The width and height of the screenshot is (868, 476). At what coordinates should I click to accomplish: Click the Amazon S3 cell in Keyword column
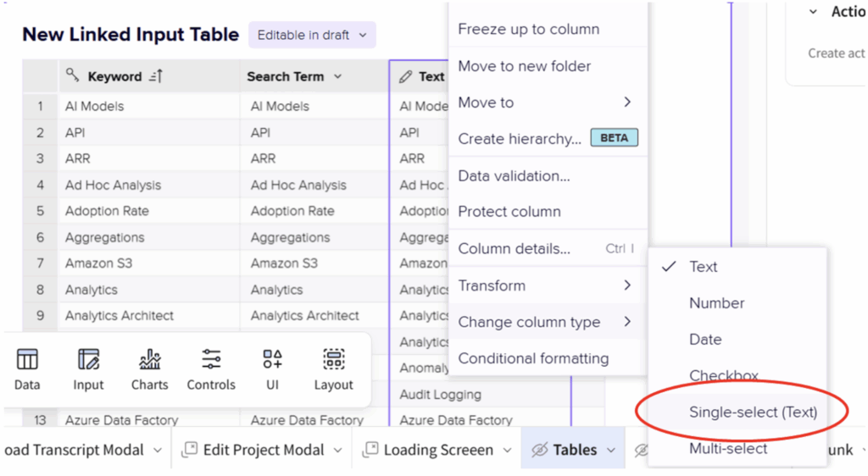tap(98, 263)
